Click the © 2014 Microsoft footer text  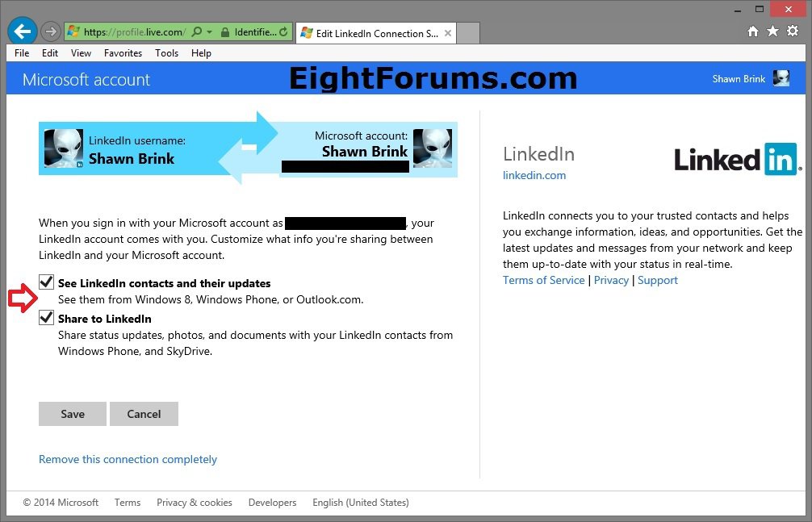coord(61,503)
